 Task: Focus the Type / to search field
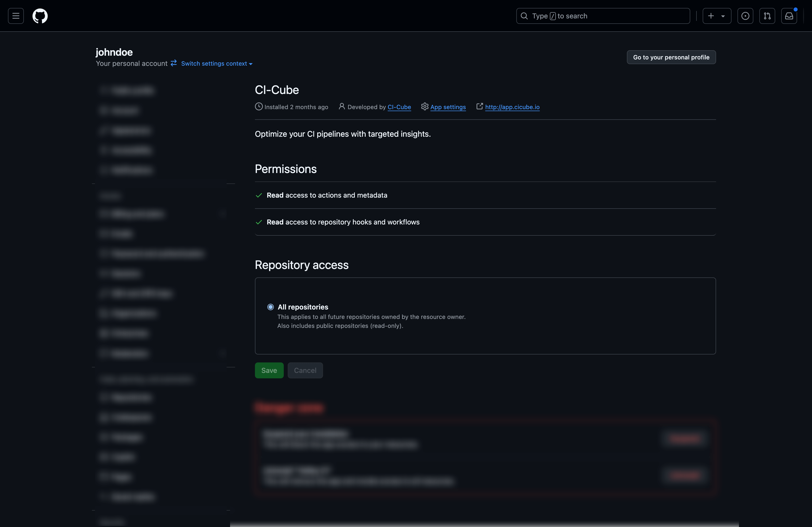tap(603, 16)
